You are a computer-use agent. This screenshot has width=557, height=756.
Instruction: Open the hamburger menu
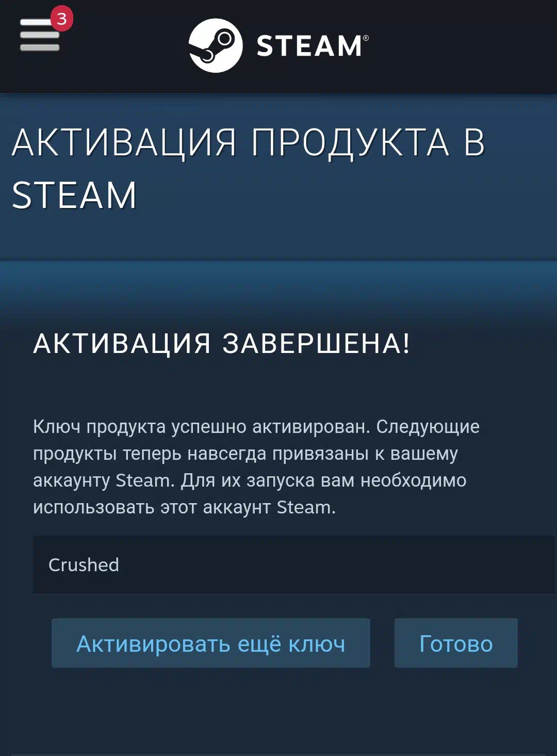coord(39,35)
